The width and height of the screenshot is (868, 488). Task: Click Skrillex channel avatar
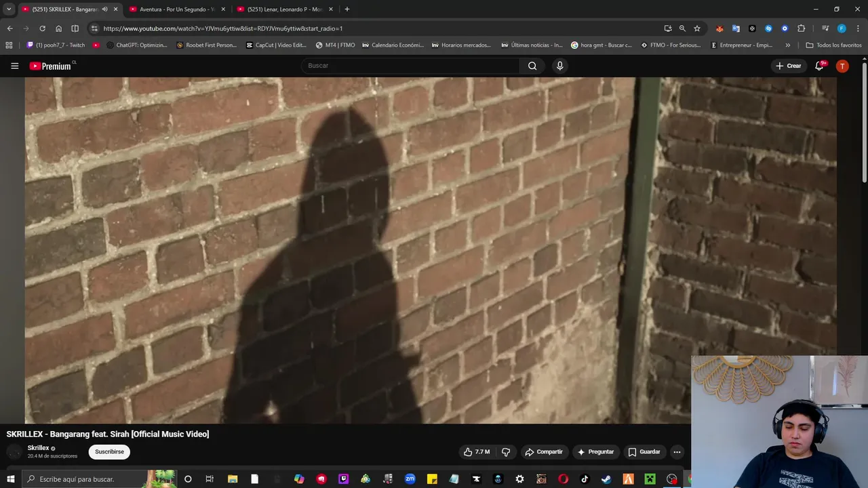tap(14, 452)
